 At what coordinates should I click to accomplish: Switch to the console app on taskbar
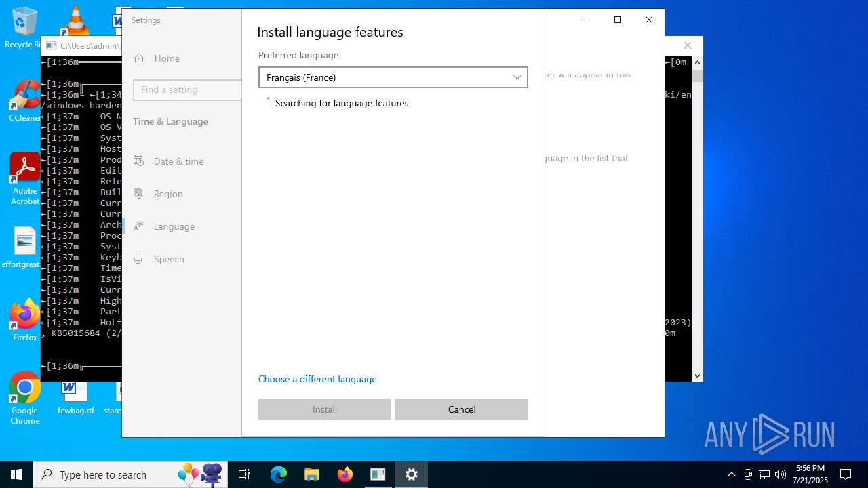tap(378, 474)
